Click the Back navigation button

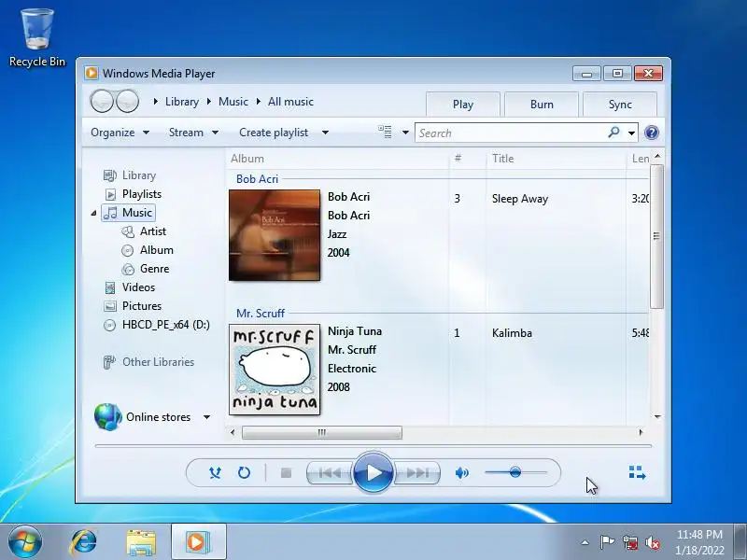102,101
